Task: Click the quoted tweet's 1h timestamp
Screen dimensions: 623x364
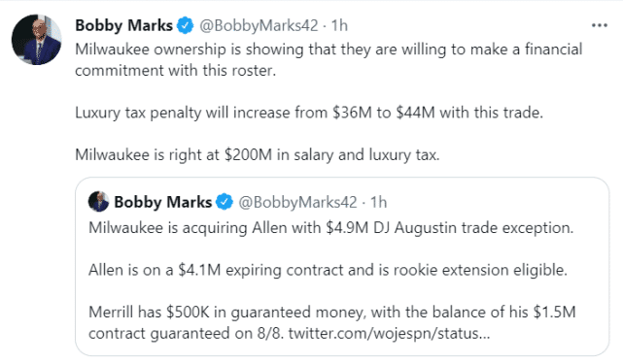Action: tap(379, 202)
